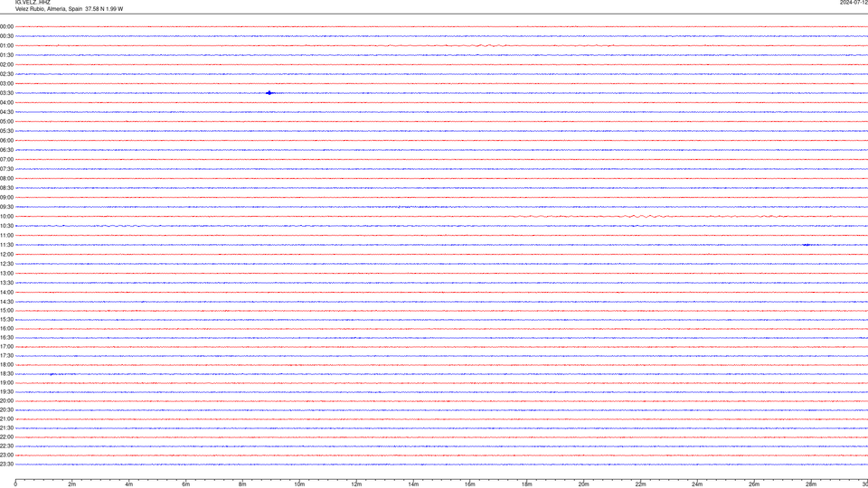This screenshot has width=868, height=488.
Task: Select the 08:30 row label
Action: (x=6, y=188)
